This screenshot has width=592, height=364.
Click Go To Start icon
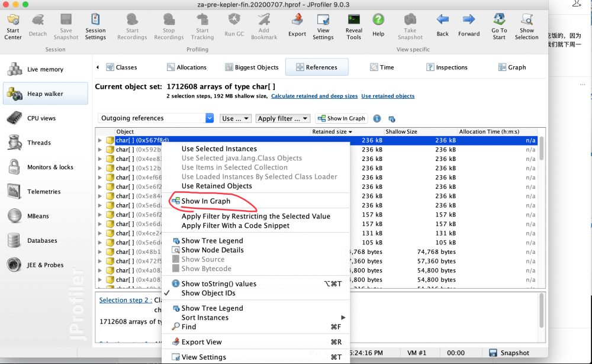tap(499, 27)
